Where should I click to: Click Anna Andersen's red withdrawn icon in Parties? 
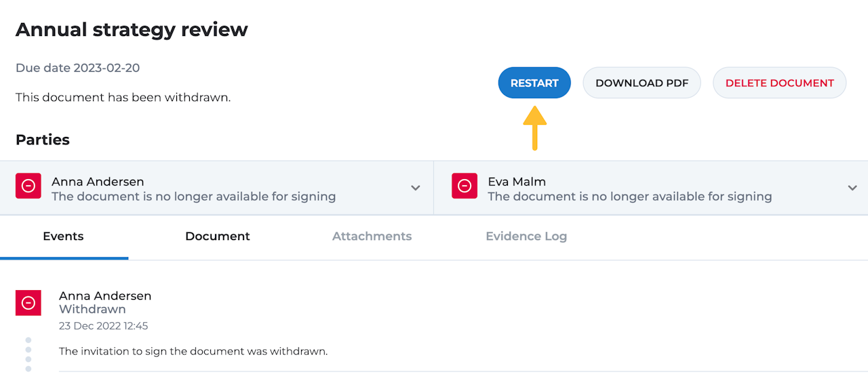(28, 186)
